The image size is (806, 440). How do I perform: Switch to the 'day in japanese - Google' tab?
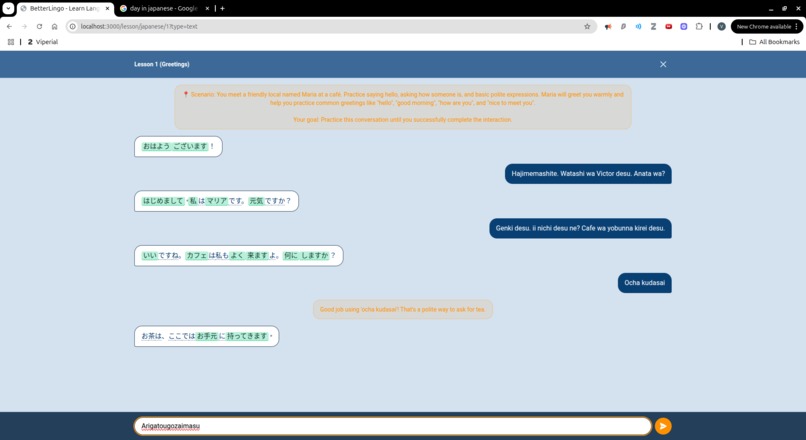pyautogui.click(x=163, y=9)
